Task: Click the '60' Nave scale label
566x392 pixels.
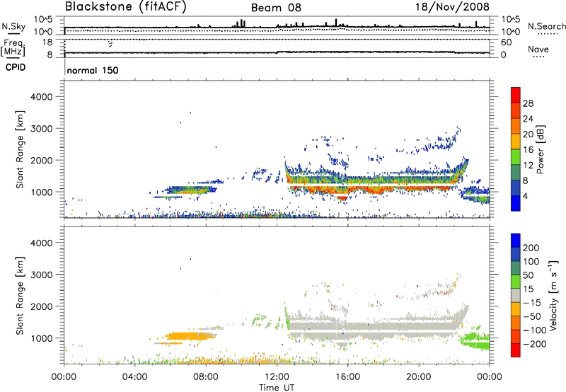Action: [506, 42]
